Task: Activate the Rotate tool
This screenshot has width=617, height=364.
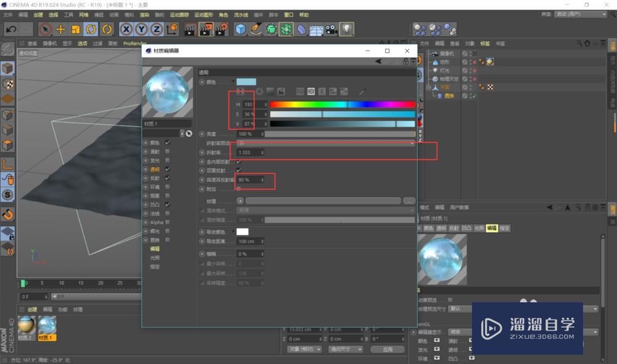Action: 91,29
